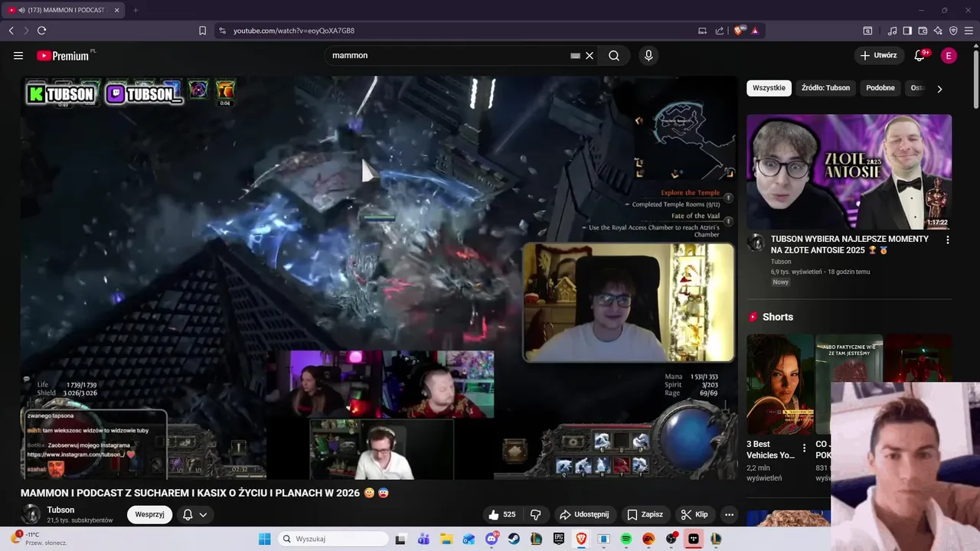Screen dimensions: 980x551
Task: Show next filter chips with right arrow
Action: (x=939, y=89)
